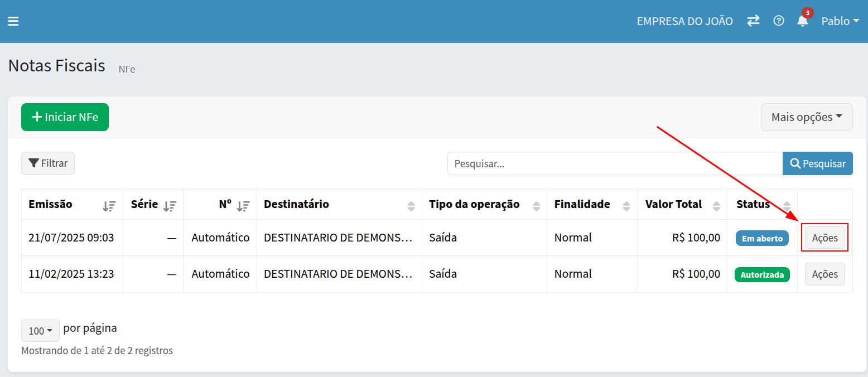Click the switch company arrows icon
Screen dimensions: 868x377
coord(753,21)
